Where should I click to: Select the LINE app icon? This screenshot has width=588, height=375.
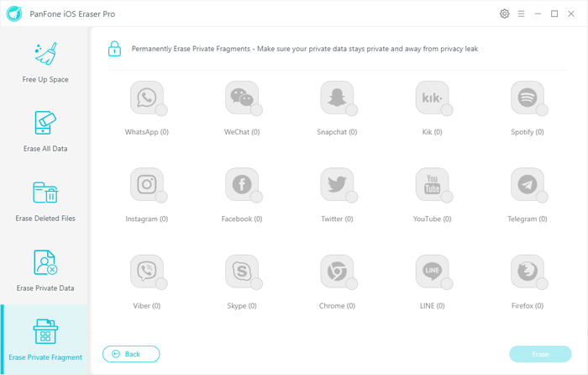pos(432,271)
